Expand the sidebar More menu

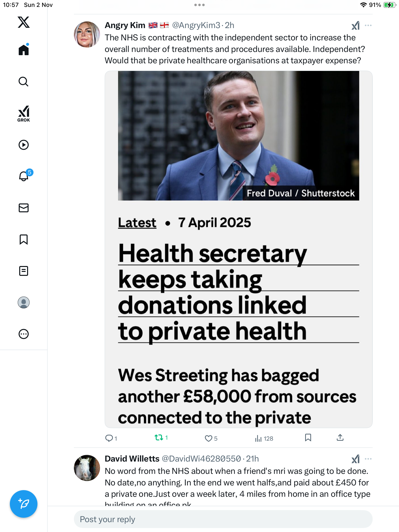(24, 334)
